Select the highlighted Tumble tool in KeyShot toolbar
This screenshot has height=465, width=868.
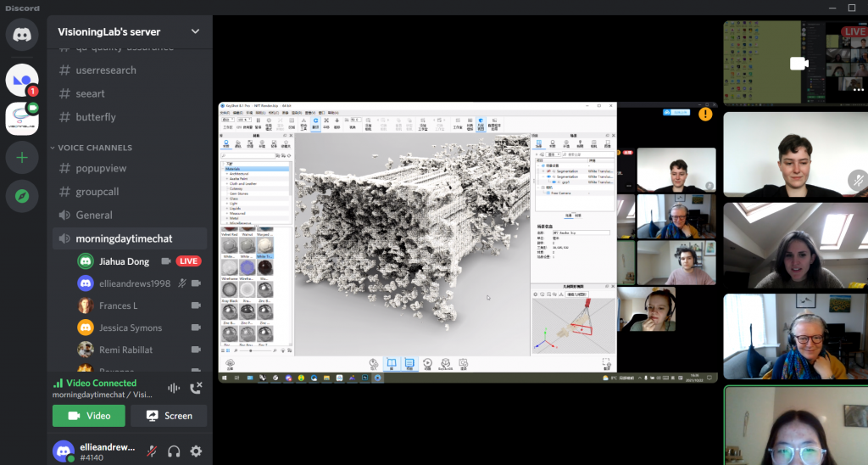(x=315, y=122)
